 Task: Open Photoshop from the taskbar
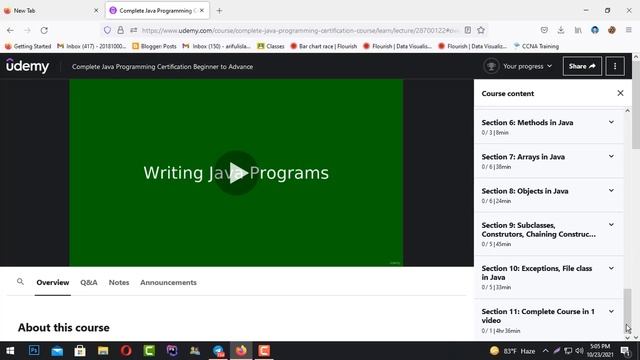pos(34,351)
